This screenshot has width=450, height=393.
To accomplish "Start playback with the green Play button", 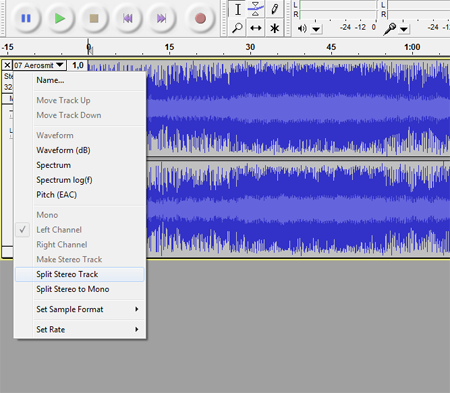I will pyautogui.click(x=60, y=18).
